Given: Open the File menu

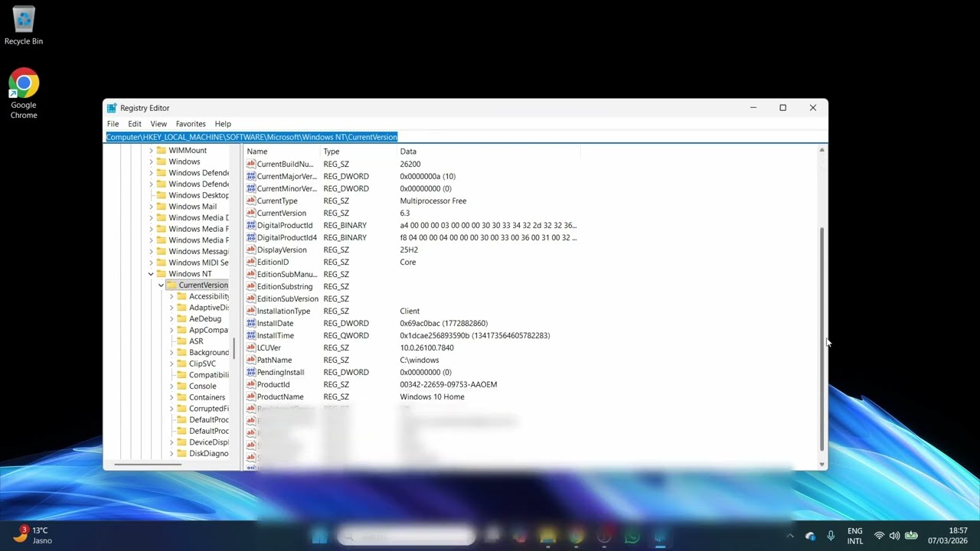Looking at the screenshot, I should point(113,123).
